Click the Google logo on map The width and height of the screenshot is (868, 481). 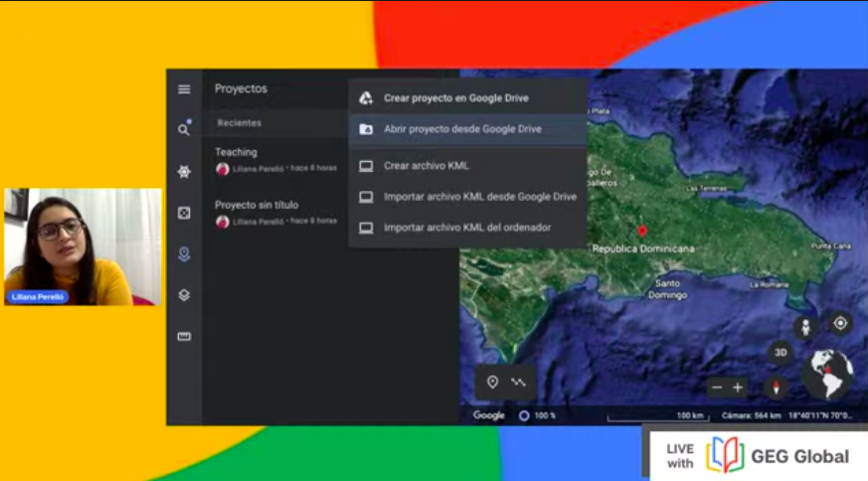coord(489,415)
